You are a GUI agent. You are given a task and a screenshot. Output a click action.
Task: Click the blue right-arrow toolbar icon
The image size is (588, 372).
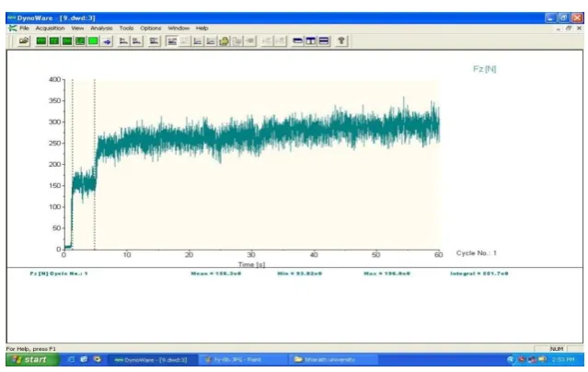[x=107, y=41]
